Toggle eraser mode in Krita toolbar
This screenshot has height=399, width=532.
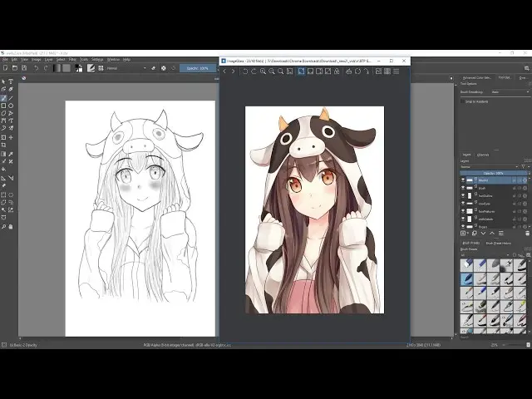pos(153,68)
